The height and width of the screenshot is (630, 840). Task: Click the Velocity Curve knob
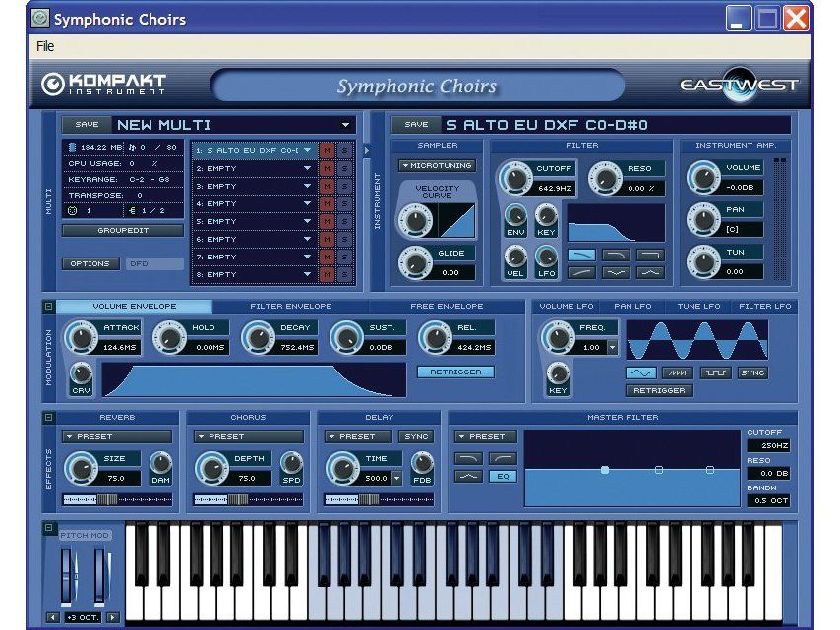tap(415, 220)
